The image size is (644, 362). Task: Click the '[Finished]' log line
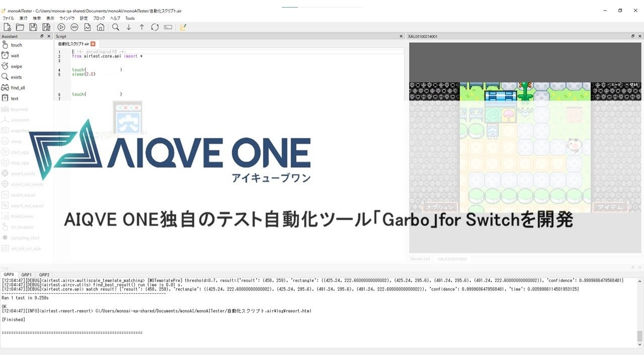[14, 319]
